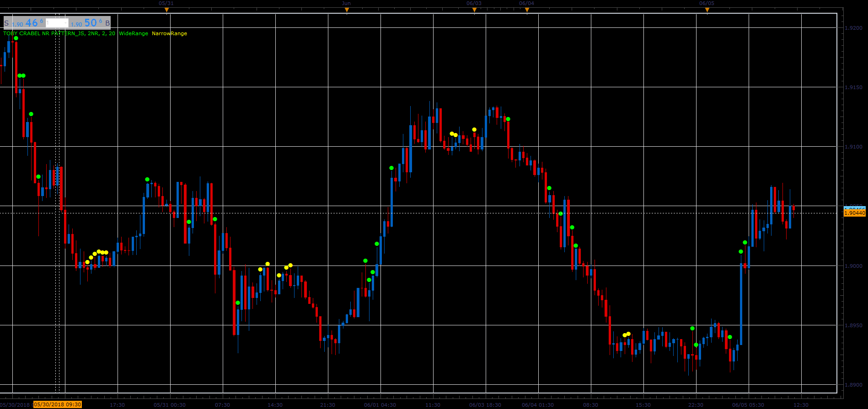Click the 1.9150 price axis label
Viewport: 868px width, 409px height.
coord(853,87)
